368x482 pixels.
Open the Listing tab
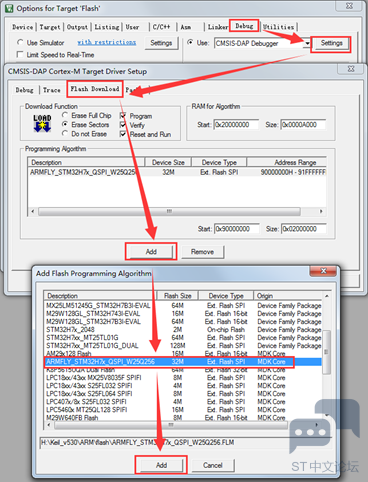point(106,27)
